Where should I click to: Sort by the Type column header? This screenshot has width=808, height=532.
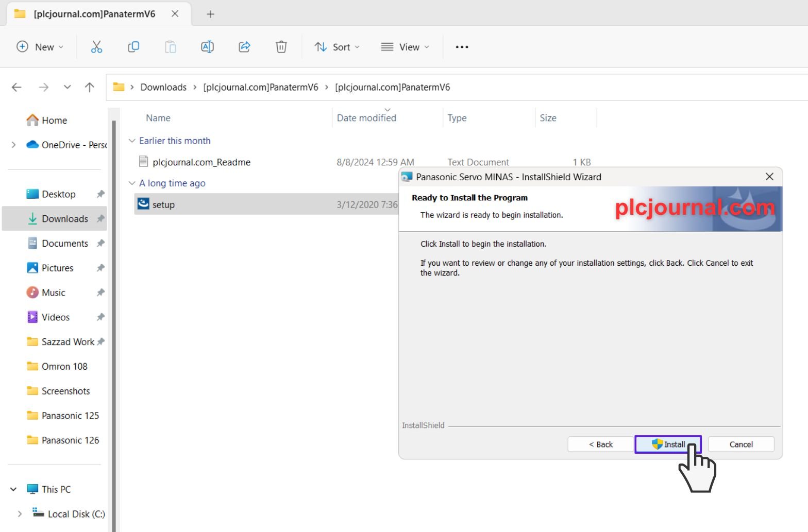point(457,118)
